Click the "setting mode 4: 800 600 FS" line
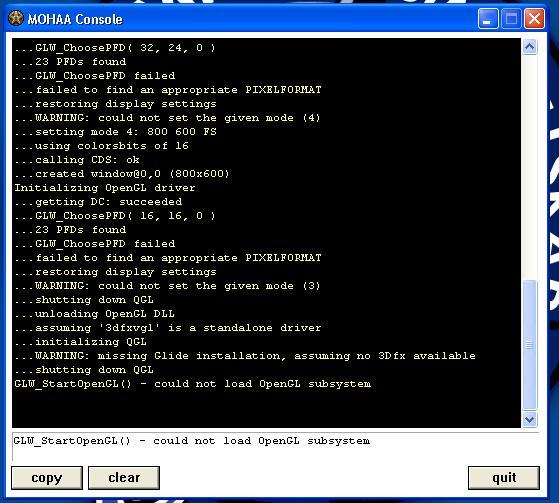Screen dimensions: 559x503 [116, 132]
